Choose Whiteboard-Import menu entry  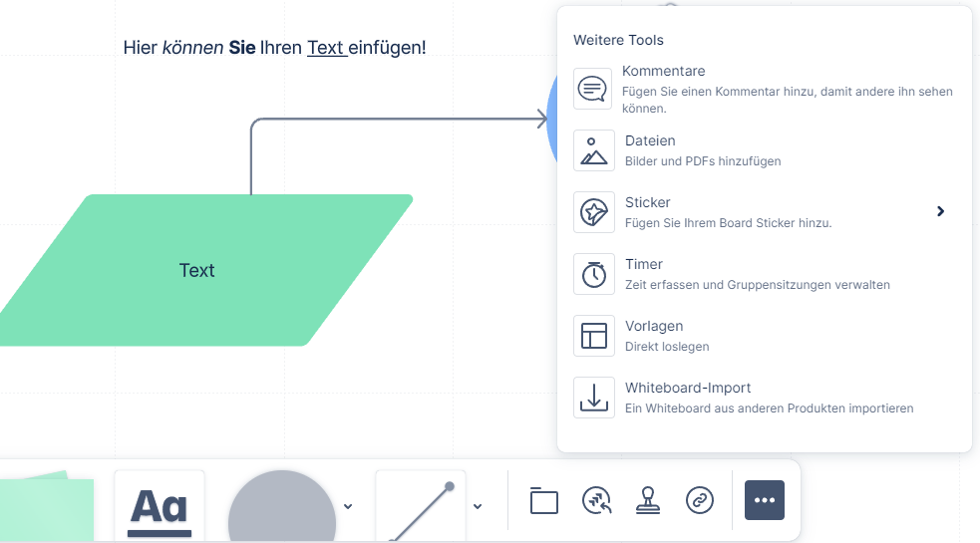click(x=764, y=398)
